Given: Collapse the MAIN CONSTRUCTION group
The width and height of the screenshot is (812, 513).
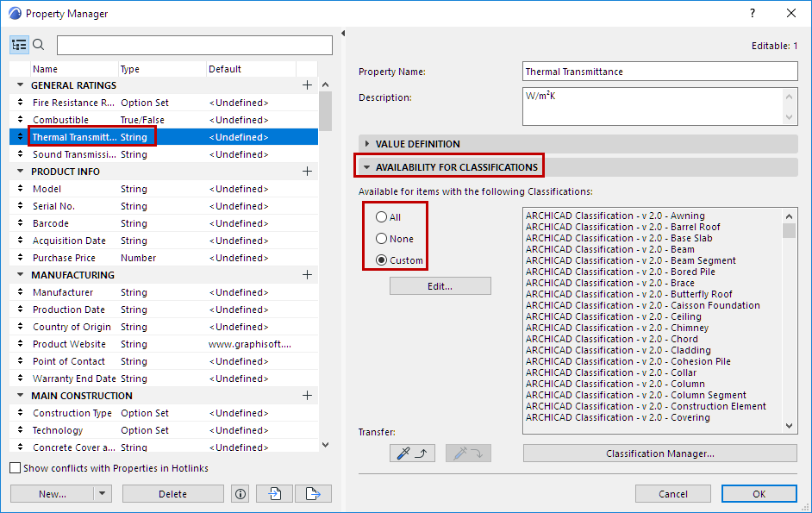Looking at the screenshot, I should [x=20, y=395].
